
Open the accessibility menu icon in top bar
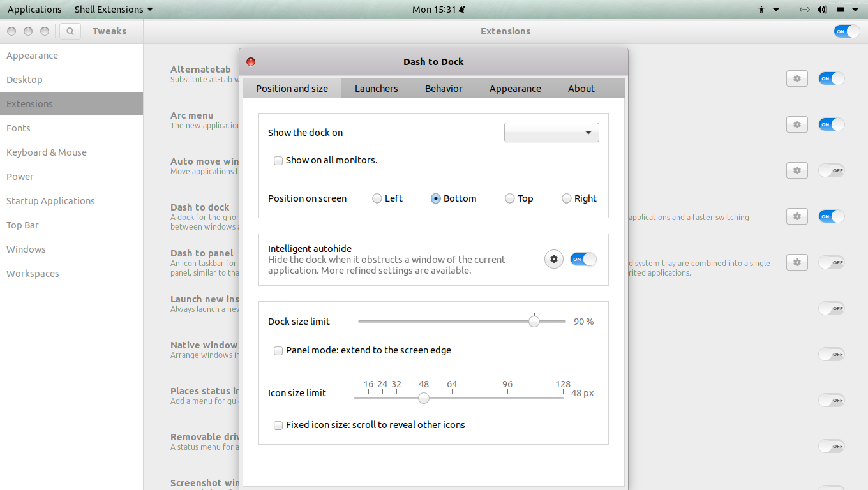click(x=761, y=10)
